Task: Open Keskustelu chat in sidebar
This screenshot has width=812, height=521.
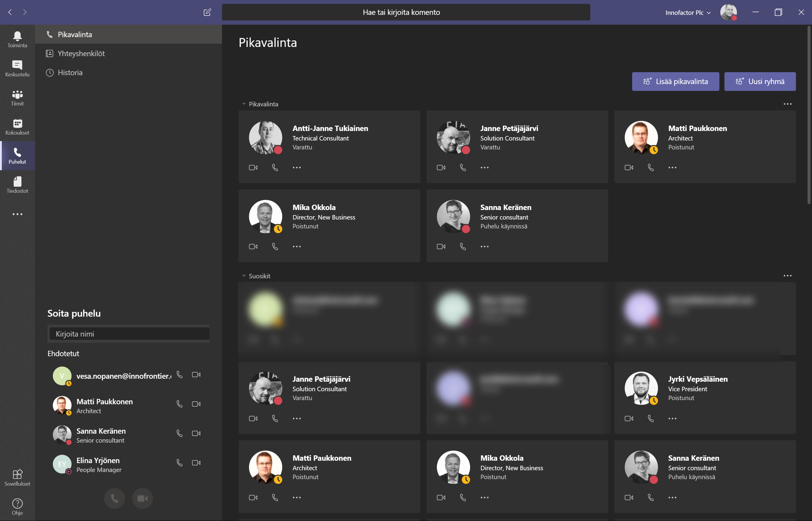Action: coord(17,68)
